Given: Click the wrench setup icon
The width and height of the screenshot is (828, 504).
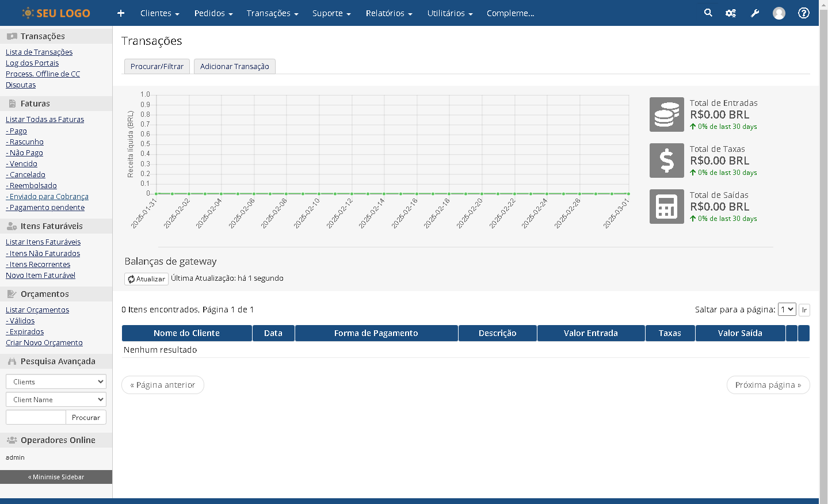Looking at the screenshot, I should point(755,13).
